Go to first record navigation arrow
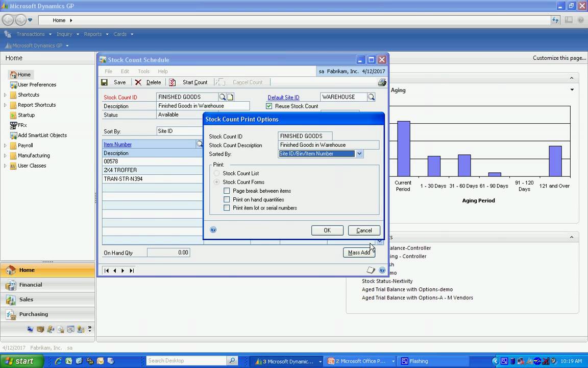This screenshot has height=368, width=588. click(107, 270)
